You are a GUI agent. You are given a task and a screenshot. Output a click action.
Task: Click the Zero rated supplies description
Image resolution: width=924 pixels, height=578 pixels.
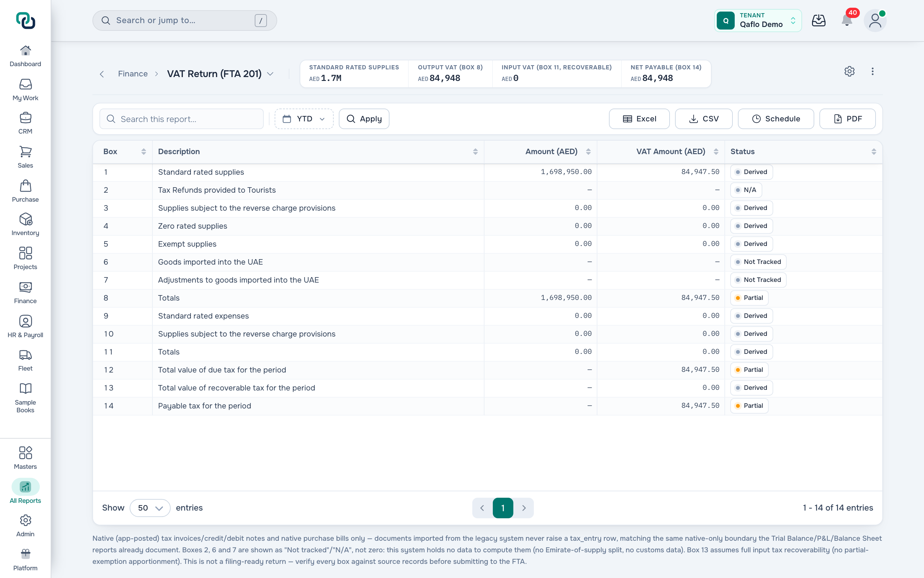click(x=193, y=226)
